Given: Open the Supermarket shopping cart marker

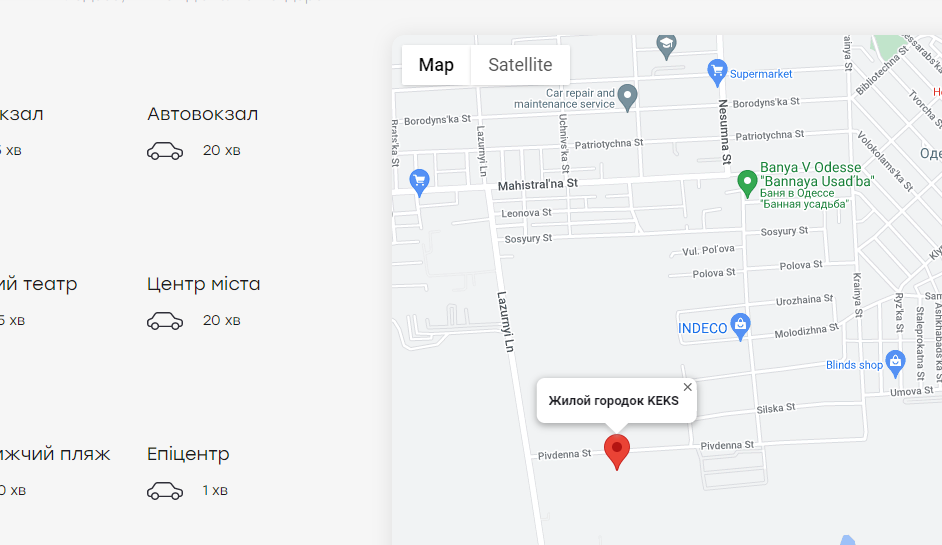Looking at the screenshot, I should (x=717, y=73).
